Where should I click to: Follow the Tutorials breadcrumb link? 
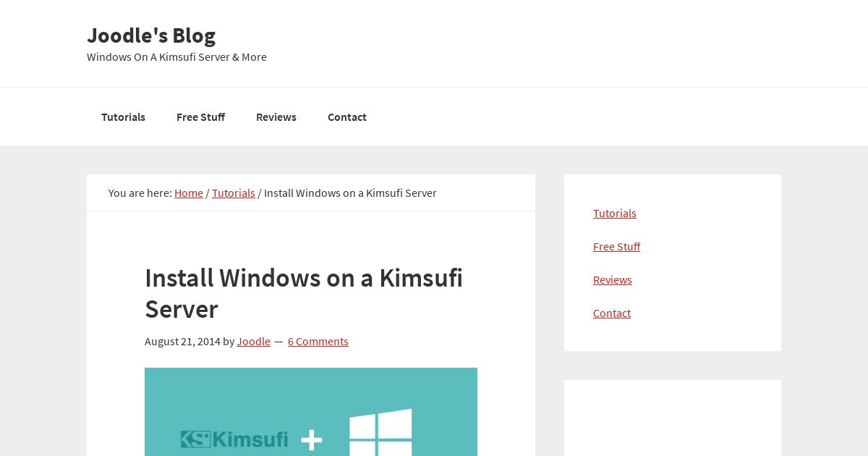(234, 193)
